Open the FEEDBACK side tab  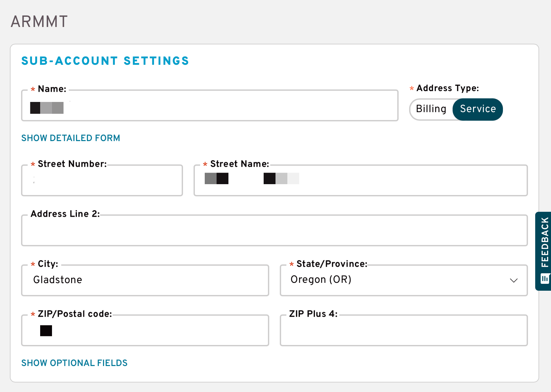coord(543,251)
